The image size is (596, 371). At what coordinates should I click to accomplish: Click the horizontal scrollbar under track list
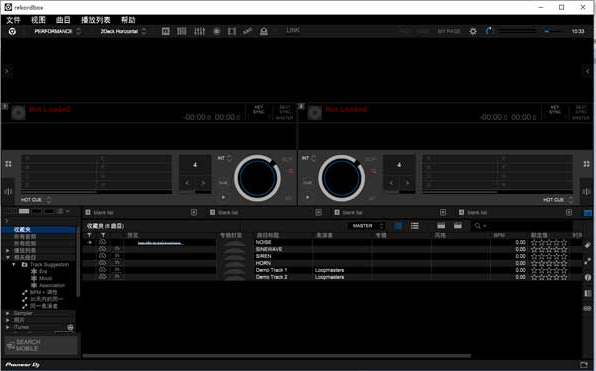(277, 356)
